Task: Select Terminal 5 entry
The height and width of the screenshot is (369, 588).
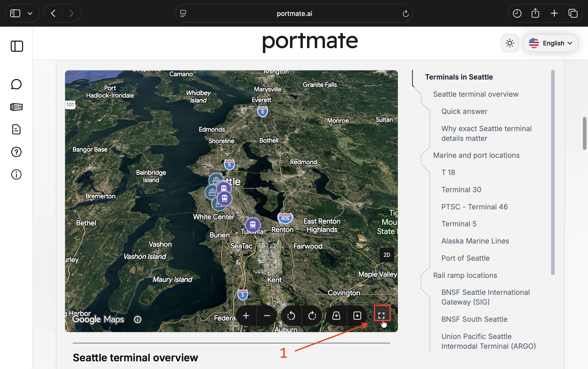Action: [x=459, y=224]
